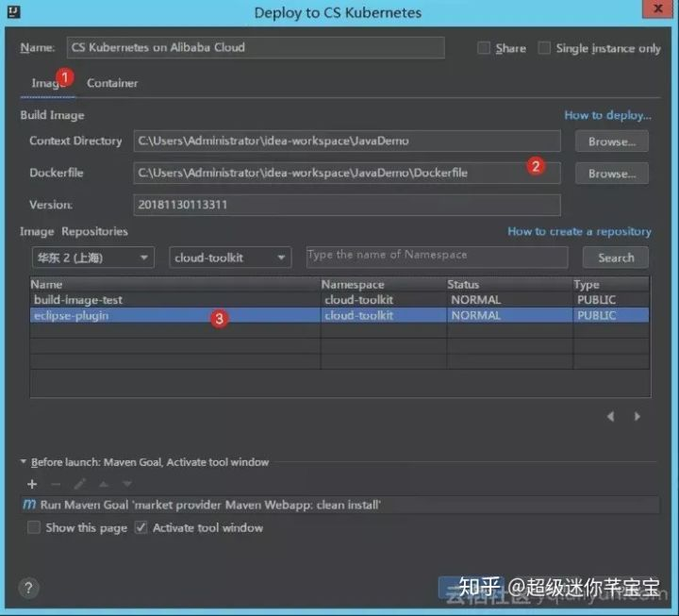Click the Maven goal m icon
The width and height of the screenshot is (679, 616).
click(x=29, y=505)
